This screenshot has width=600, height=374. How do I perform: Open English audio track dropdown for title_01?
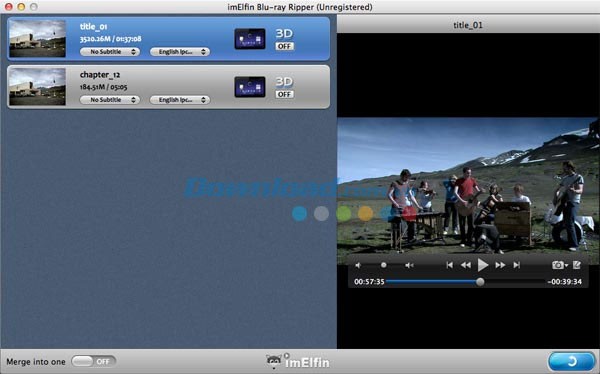tap(180, 52)
